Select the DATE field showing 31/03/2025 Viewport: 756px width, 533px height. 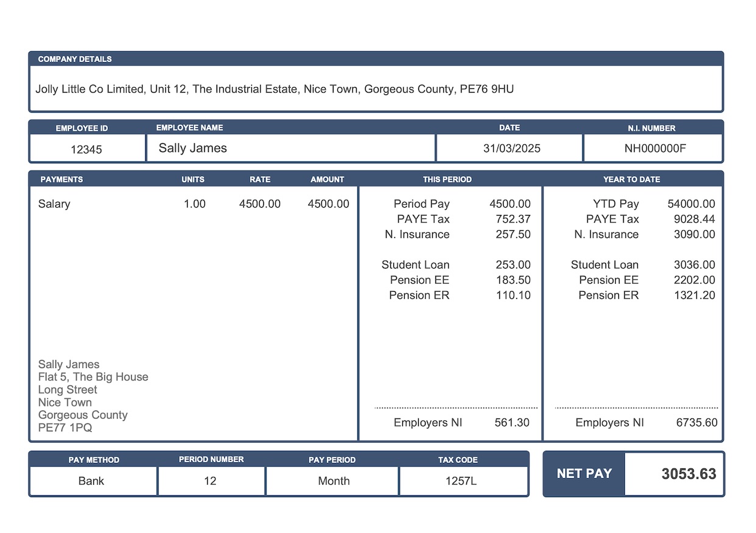click(508, 147)
